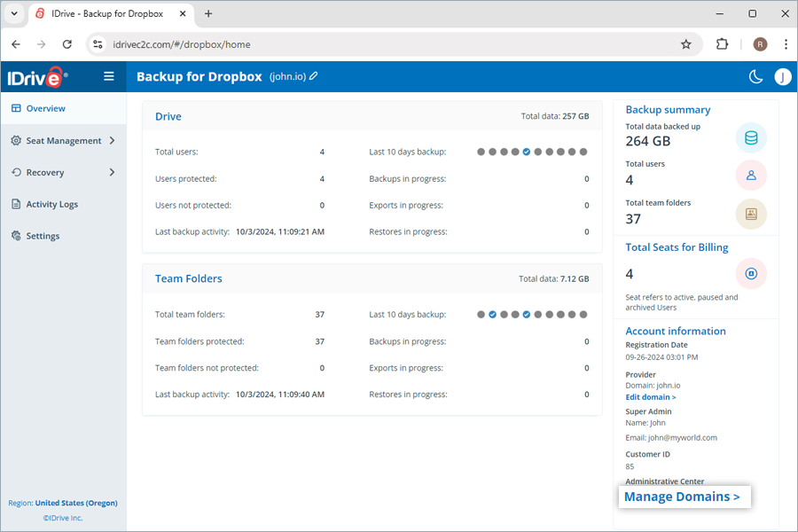
Task: Click the IDrive logo
Action: click(x=35, y=76)
